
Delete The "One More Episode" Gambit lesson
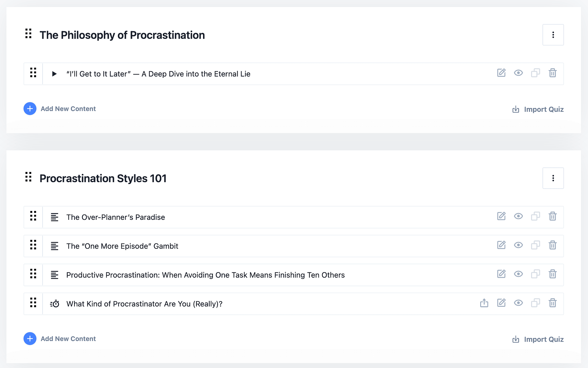tap(552, 245)
